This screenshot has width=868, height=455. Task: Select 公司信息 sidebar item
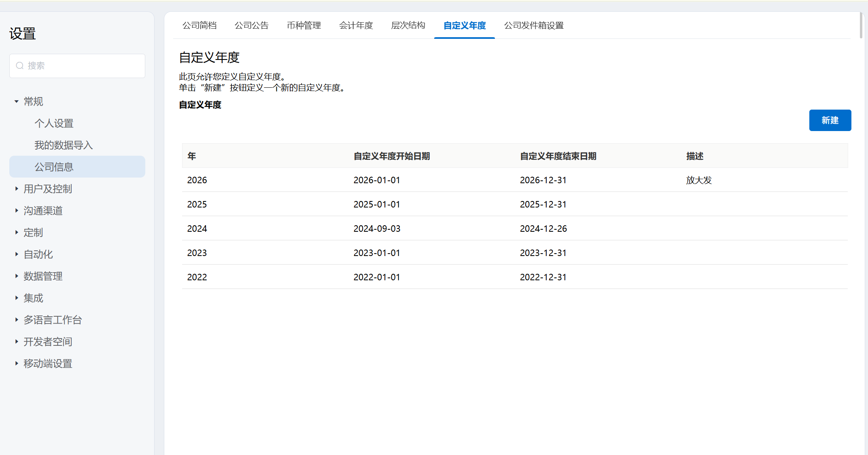pos(54,167)
